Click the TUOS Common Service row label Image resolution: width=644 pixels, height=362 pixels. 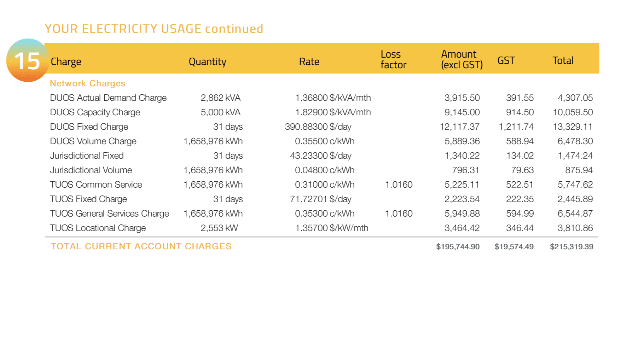point(96,185)
